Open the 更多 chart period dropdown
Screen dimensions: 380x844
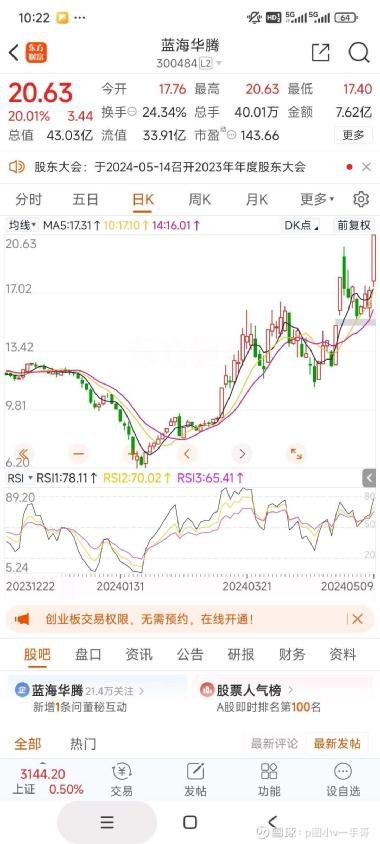tap(317, 200)
